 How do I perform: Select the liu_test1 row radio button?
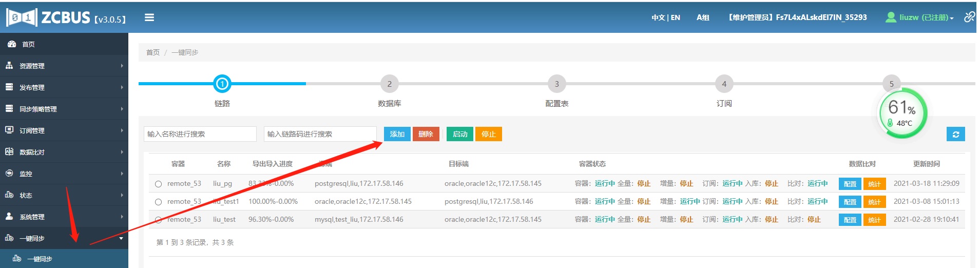158,202
